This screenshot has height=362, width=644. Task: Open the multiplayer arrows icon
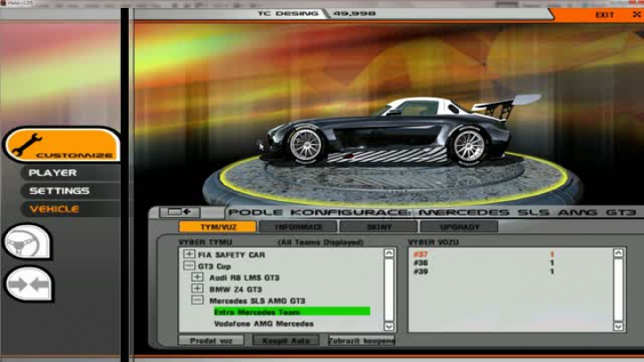[29, 284]
